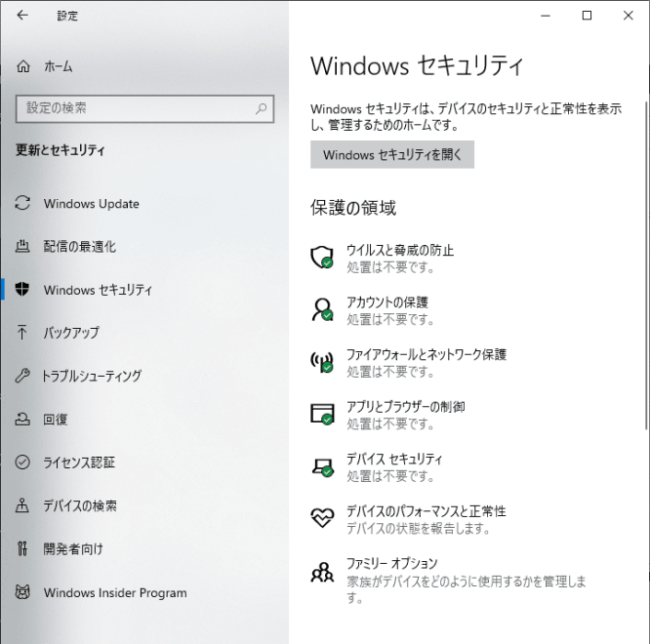Open ウイルスと脅威の防止 link
Image resolution: width=650 pixels, height=644 pixels.
click(400, 250)
